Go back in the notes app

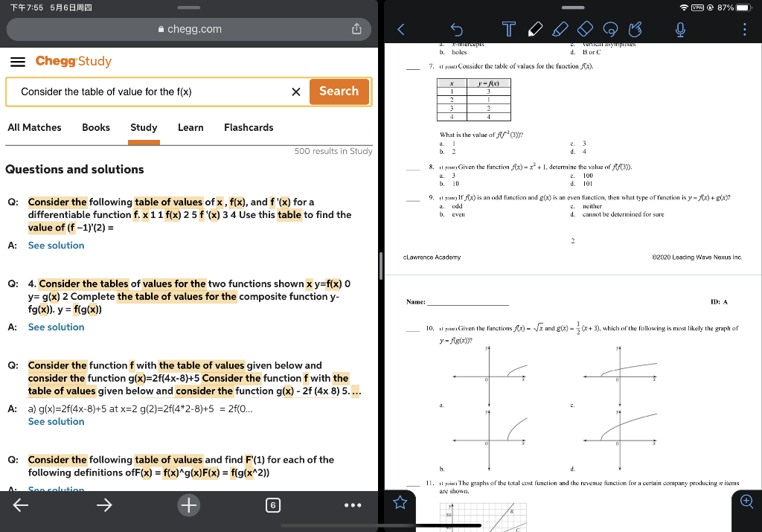(401, 30)
